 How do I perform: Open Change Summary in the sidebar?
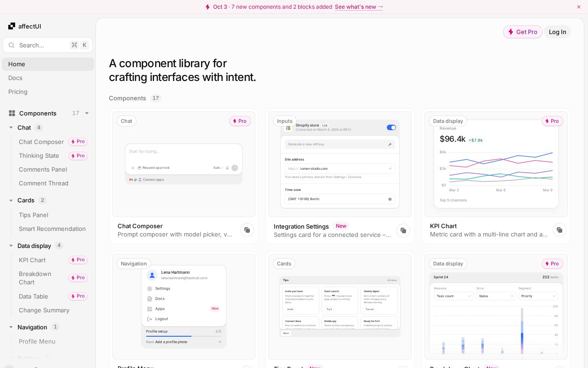[x=44, y=310]
